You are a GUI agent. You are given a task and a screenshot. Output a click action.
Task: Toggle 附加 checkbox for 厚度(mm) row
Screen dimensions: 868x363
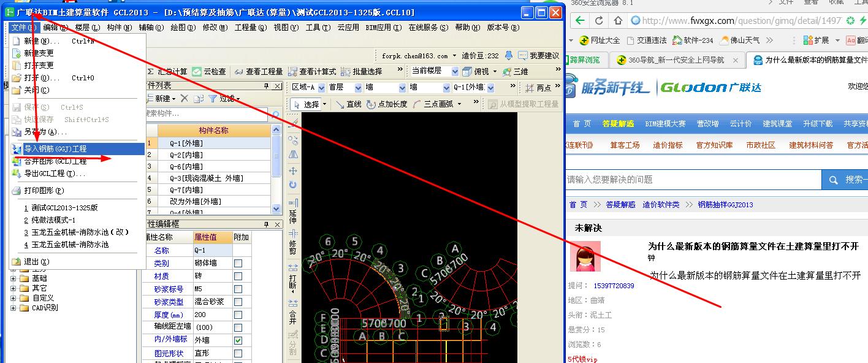238,315
